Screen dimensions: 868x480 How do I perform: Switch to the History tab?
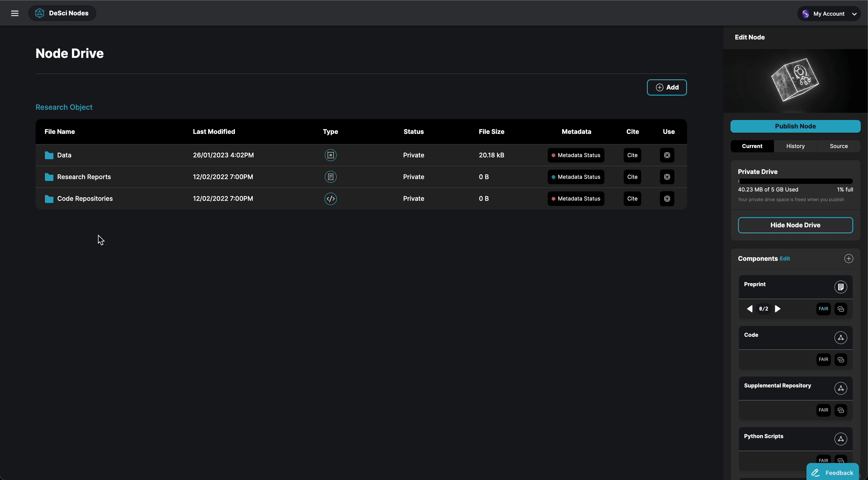coord(795,146)
